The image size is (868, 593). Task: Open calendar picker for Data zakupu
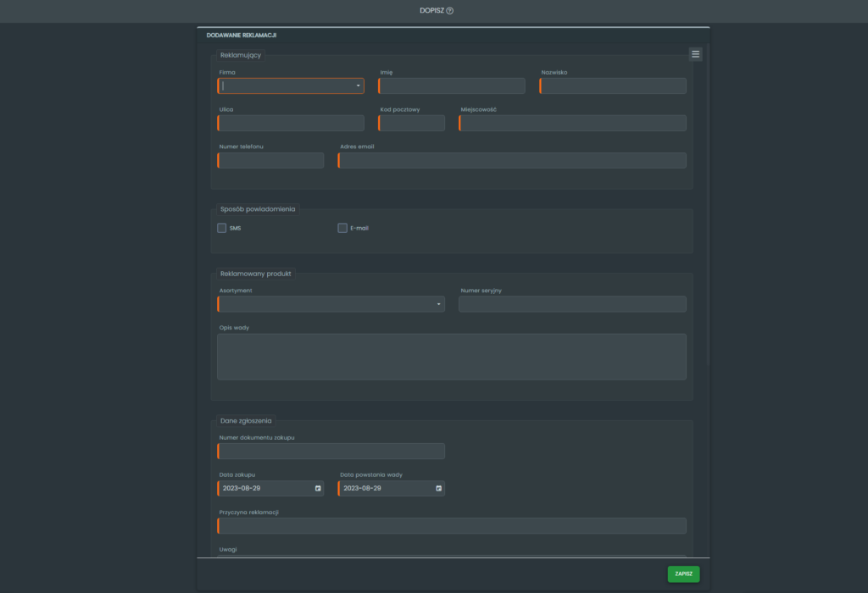coord(318,489)
